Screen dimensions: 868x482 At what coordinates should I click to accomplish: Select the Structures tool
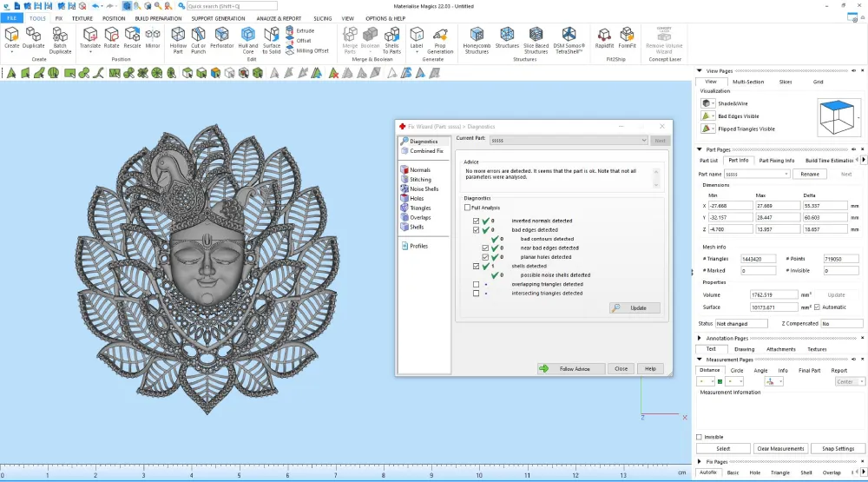click(x=507, y=37)
